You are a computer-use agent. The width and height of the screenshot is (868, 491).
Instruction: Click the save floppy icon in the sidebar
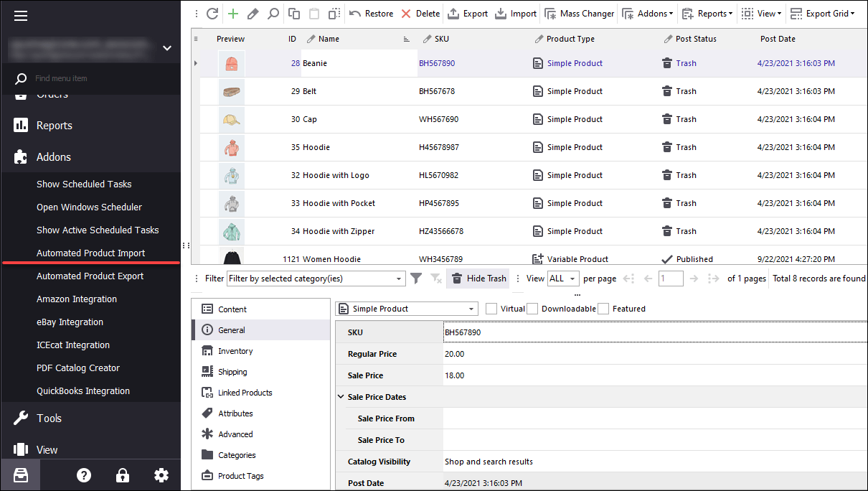click(20, 474)
